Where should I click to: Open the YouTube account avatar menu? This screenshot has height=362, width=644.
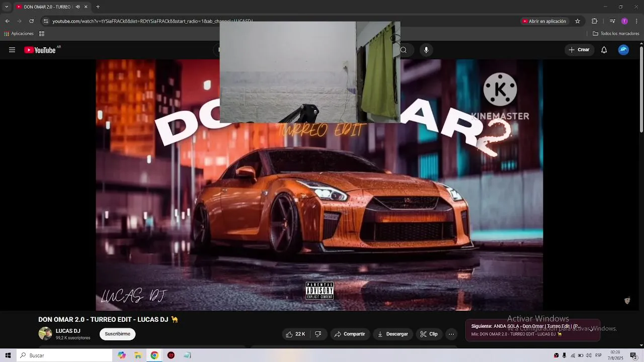[x=623, y=50]
